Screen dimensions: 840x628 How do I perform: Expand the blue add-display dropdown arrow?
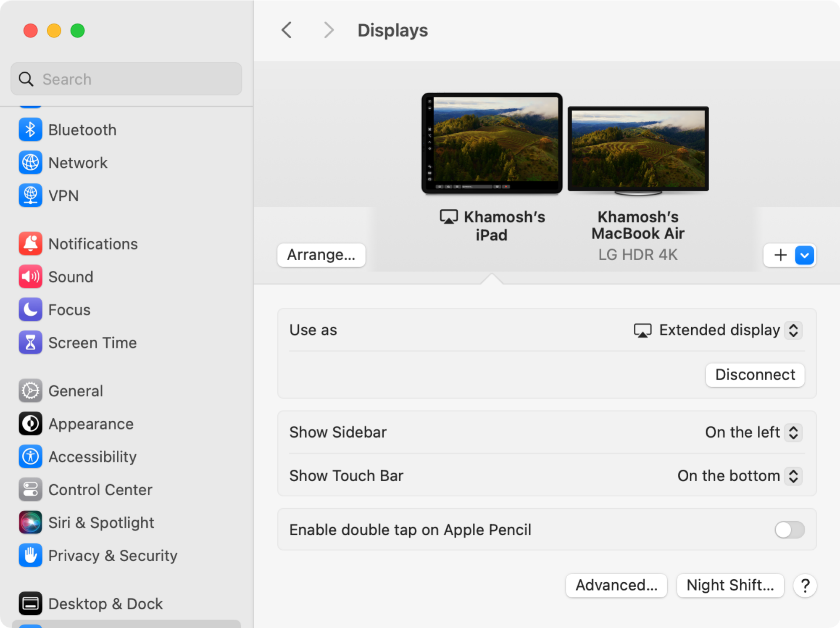(804, 255)
